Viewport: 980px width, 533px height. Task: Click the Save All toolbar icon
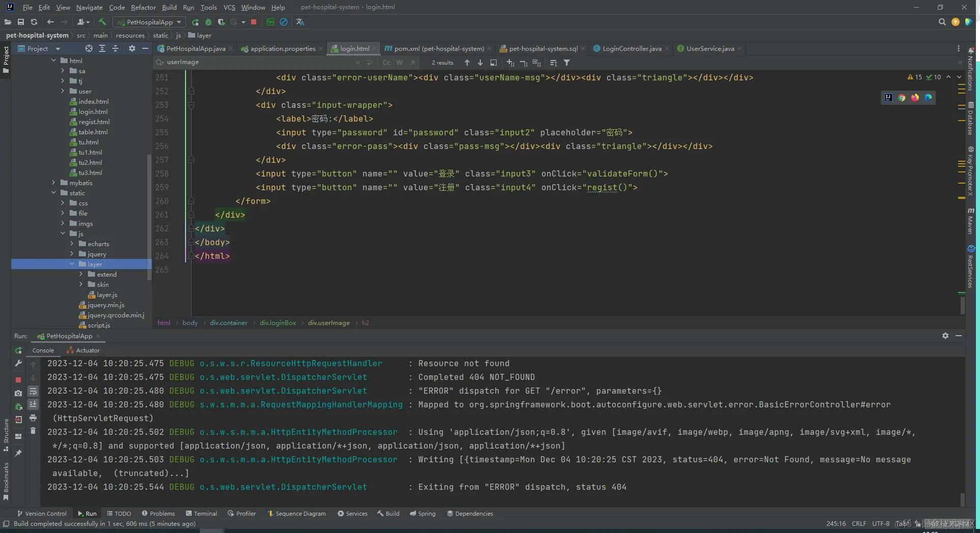[x=21, y=22]
